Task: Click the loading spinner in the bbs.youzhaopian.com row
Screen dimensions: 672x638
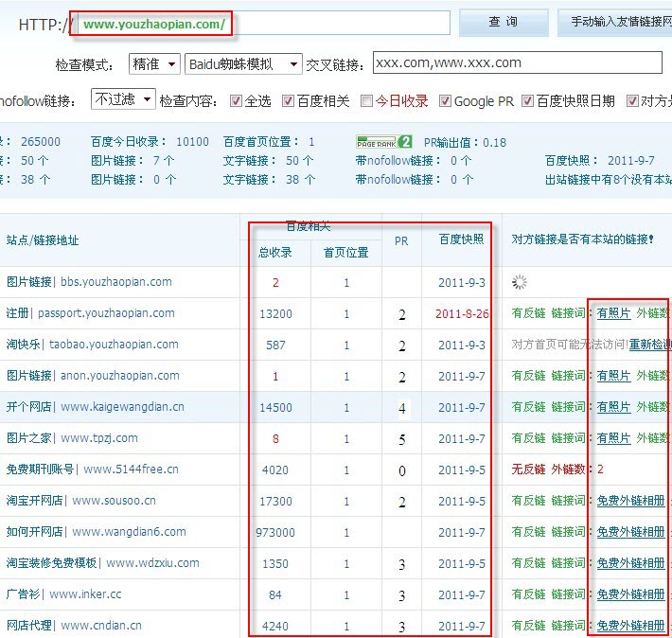Action: (x=519, y=282)
